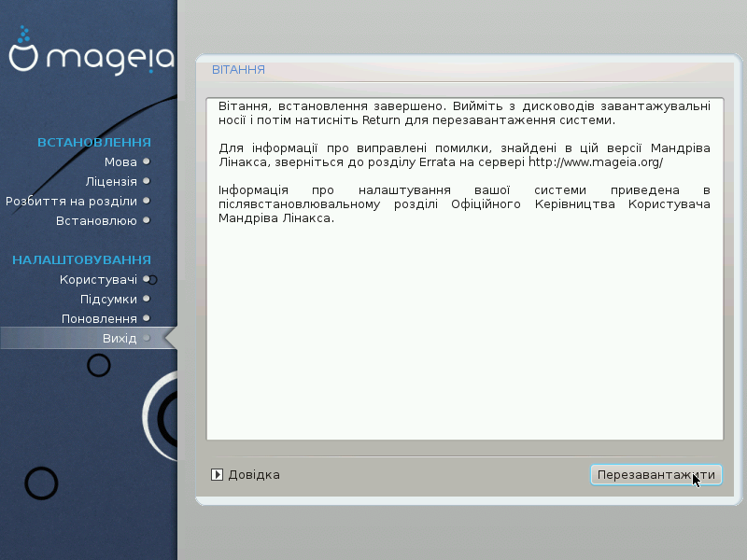Image resolution: width=747 pixels, height=560 pixels.
Task: Click the Перезавантажити reboot button
Action: (656, 475)
